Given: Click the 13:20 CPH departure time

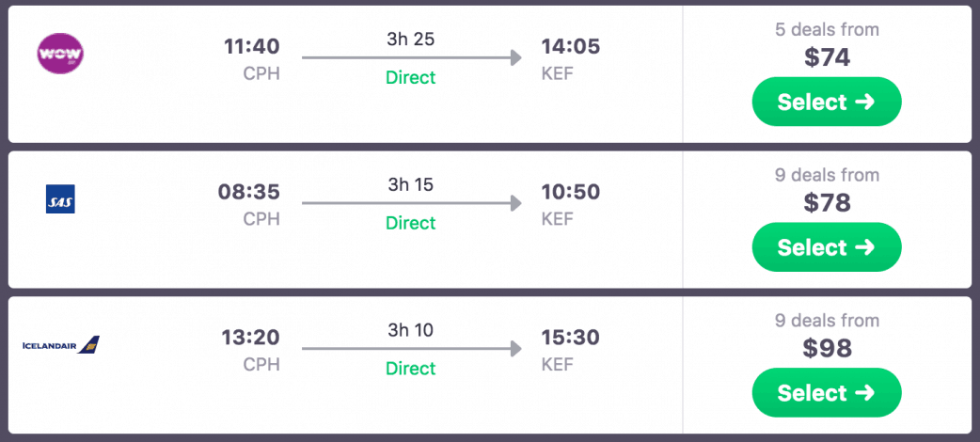Looking at the screenshot, I should (x=251, y=338).
